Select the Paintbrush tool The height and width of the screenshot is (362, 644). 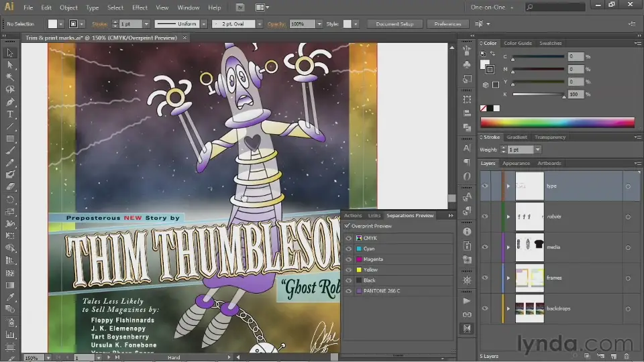click(x=10, y=151)
